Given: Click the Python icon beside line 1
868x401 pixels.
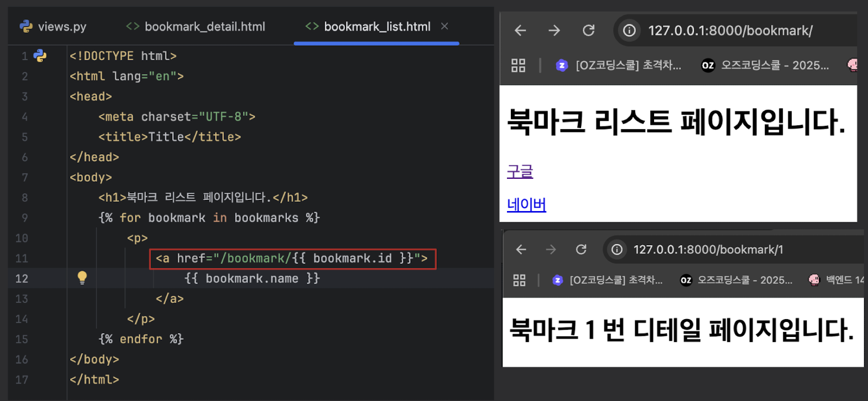Looking at the screenshot, I should [40, 56].
